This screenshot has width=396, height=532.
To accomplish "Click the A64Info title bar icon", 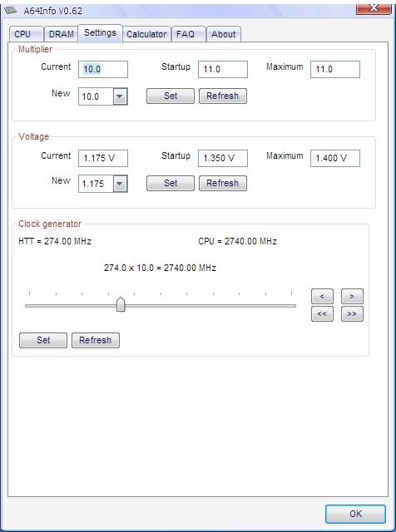I will (10, 10).
